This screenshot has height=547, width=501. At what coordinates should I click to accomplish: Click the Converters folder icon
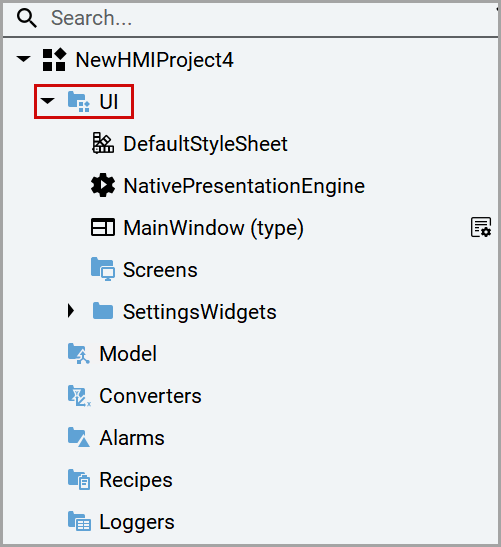point(79,396)
